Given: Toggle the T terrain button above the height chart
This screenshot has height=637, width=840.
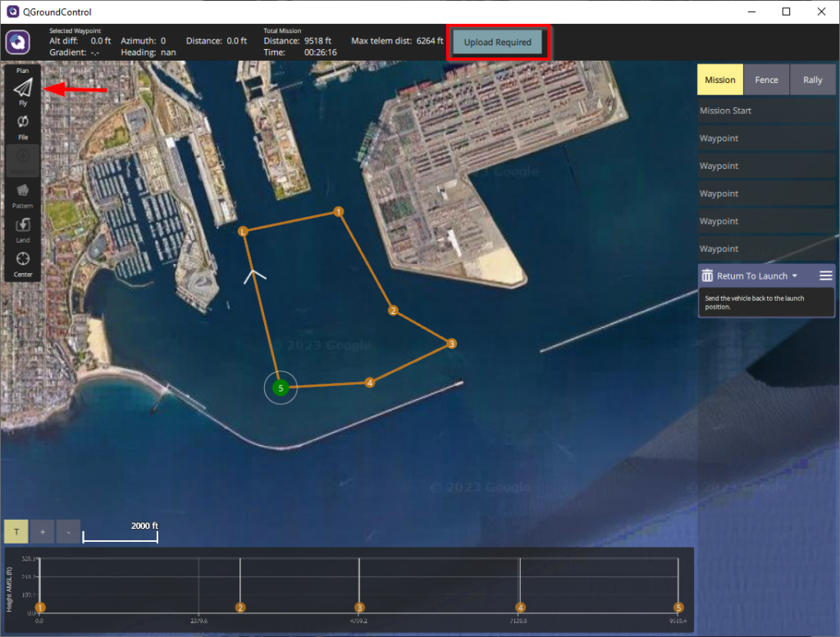Looking at the screenshot, I should [x=16, y=532].
